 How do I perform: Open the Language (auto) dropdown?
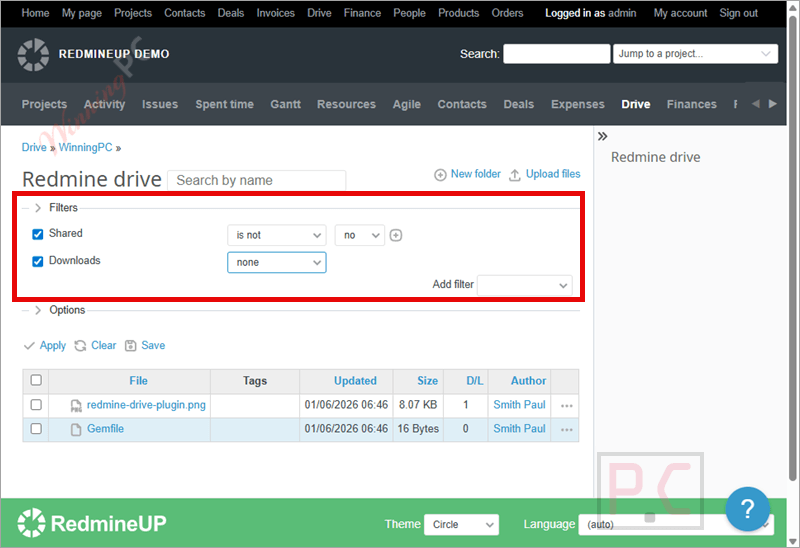click(x=676, y=525)
